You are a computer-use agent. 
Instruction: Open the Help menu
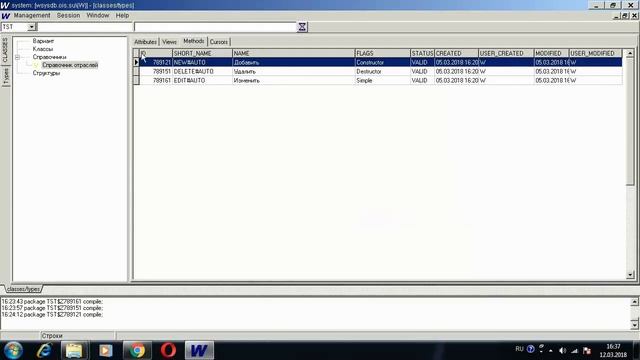(122, 16)
